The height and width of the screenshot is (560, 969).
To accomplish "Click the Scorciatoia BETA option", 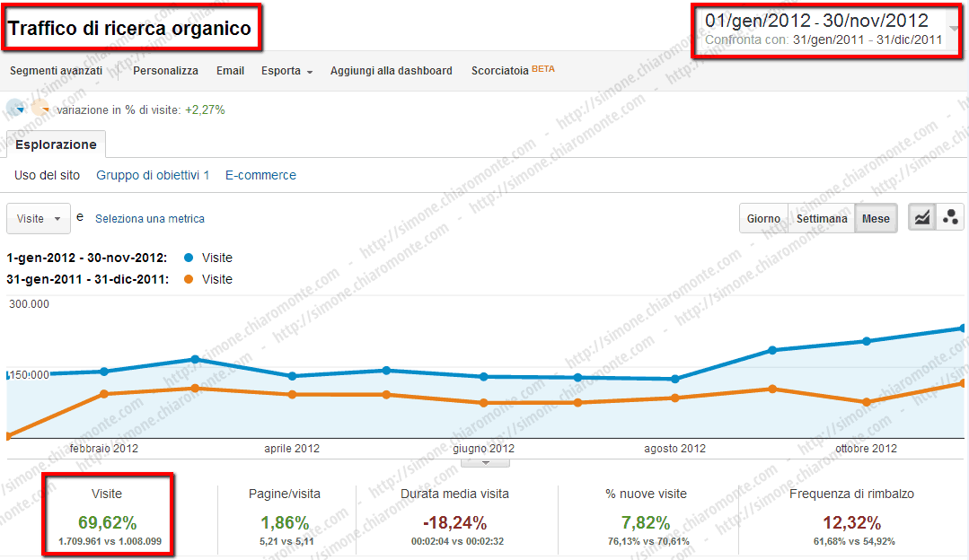I will 513,70.
